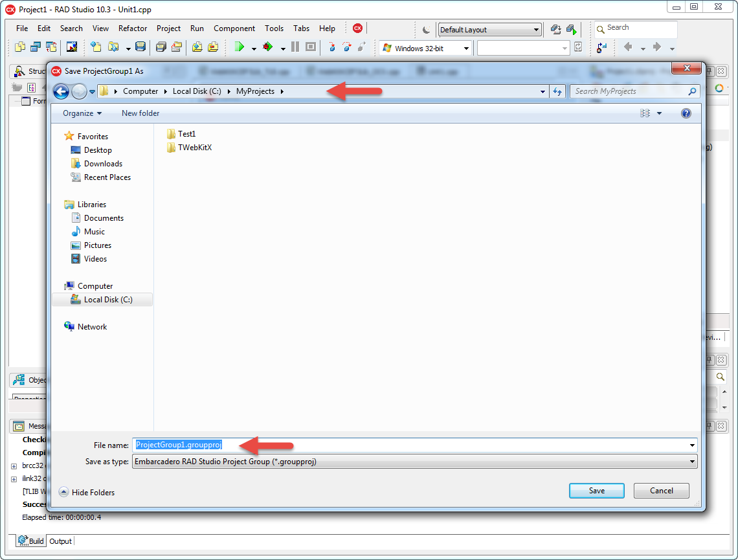Viewport: 738px width, 560px height.
Task: Click the green Run Without Debugging arrow
Action: point(240,47)
